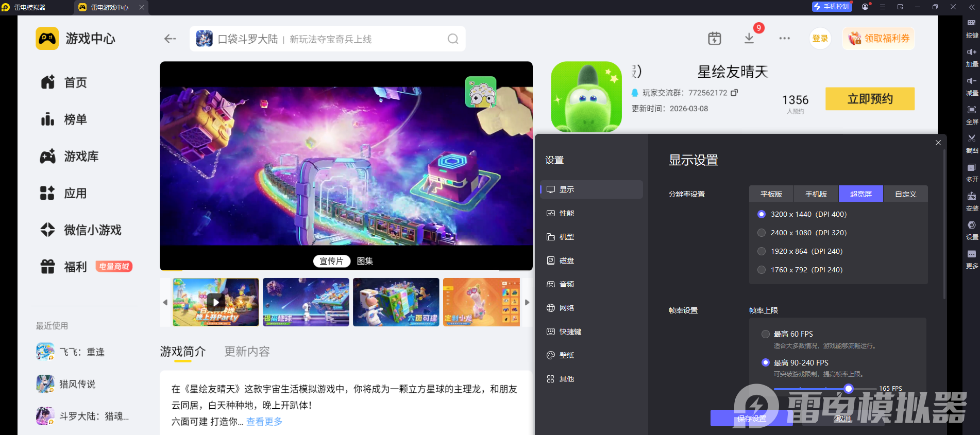Click the settings dialog vertical scrollbar
The height and width of the screenshot is (435, 980).
point(944,224)
